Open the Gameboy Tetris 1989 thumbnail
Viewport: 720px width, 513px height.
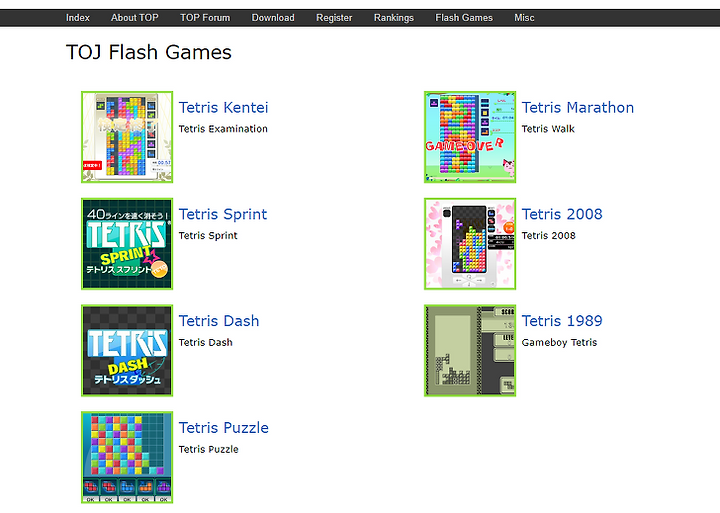[470, 350]
